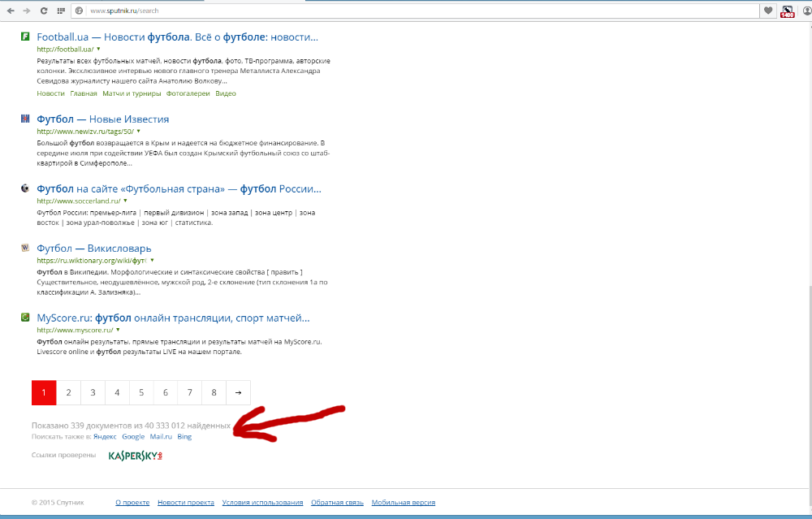Bookmark page with the heart icon
This screenshot has height=519, width=812.
(768, 11)
